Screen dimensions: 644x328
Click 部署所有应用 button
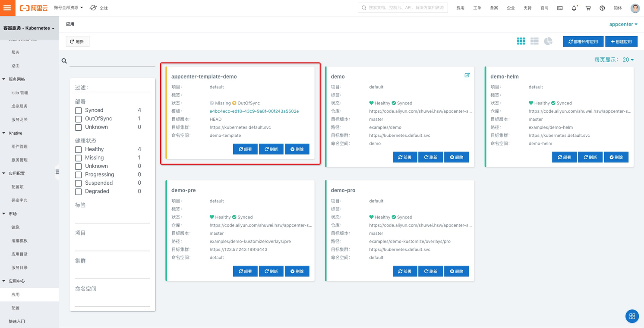coord(583,41)
